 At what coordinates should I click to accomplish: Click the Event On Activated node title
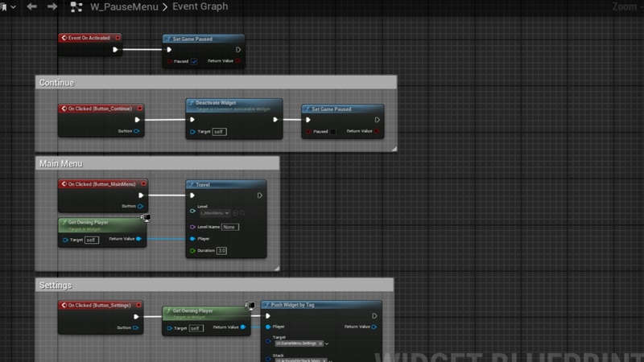point(90,37)
